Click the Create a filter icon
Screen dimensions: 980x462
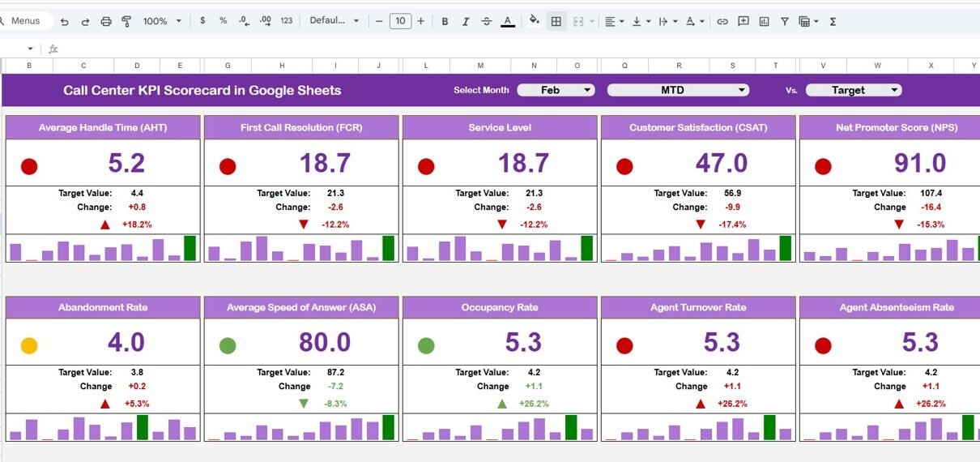point(785,21)
